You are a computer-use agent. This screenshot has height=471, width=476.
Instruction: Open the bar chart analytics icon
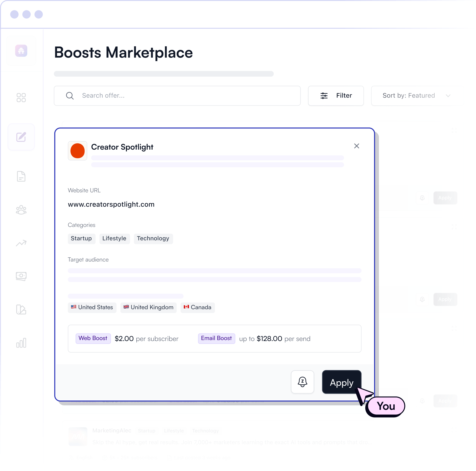(x=21, y=343)
